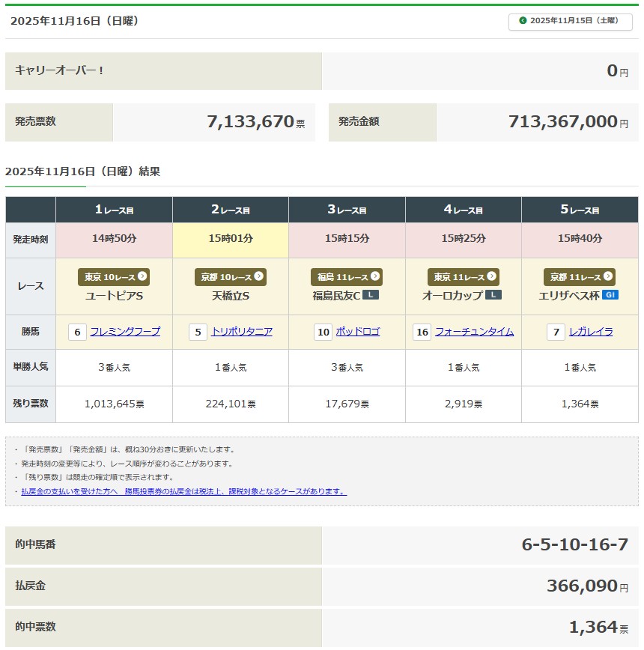
Task: Open the 東京 10レース race button
Action: [x=114, y=277]
